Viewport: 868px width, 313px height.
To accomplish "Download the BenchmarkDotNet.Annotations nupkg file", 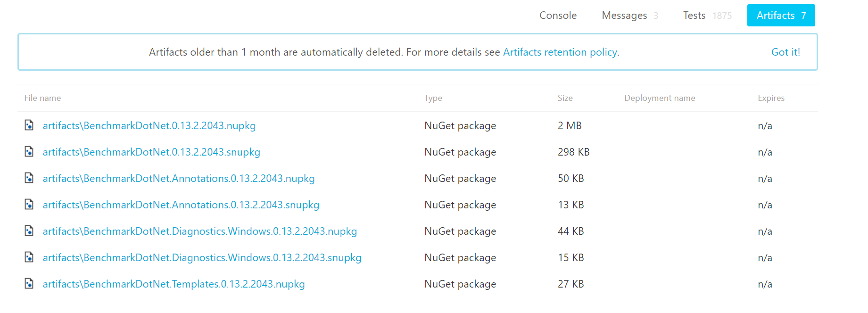I will tap(179, 179).
